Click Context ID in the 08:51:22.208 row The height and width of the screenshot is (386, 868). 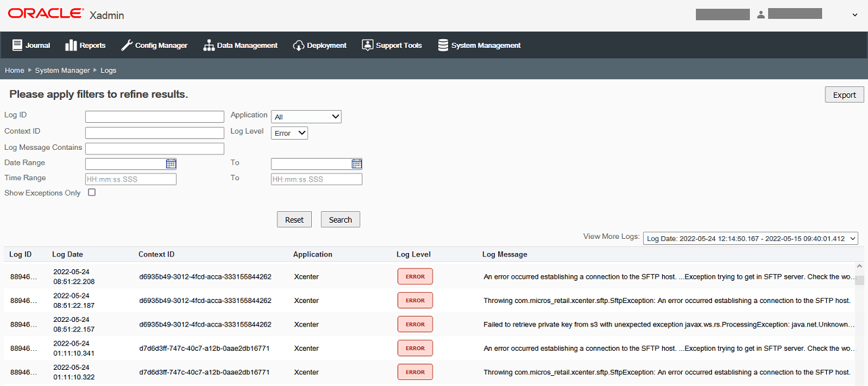pyautogui.click(x=205, y=277)
